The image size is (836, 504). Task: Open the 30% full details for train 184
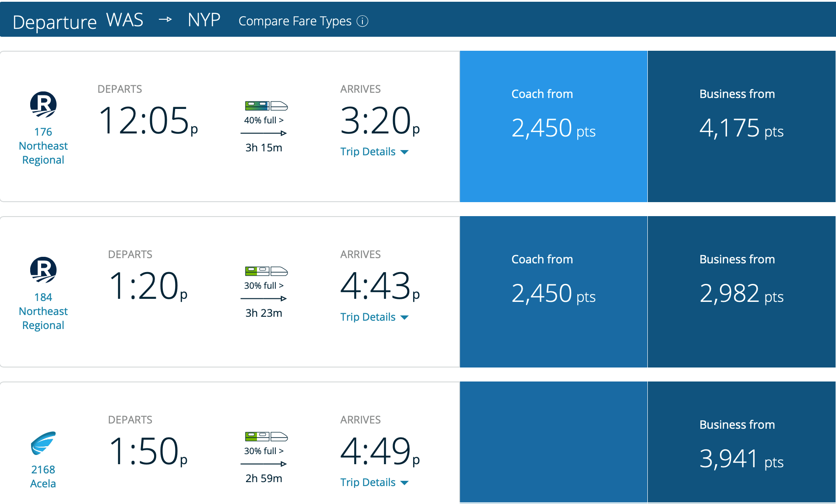[x=263, y=286]
